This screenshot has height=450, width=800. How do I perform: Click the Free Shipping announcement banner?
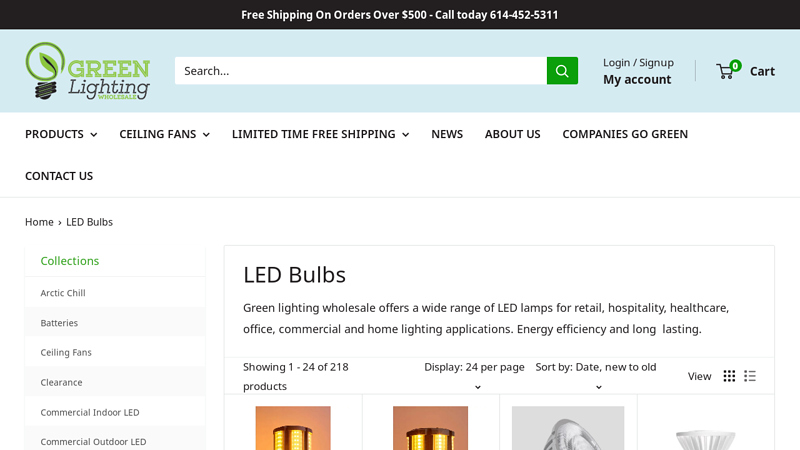(399, 15)
